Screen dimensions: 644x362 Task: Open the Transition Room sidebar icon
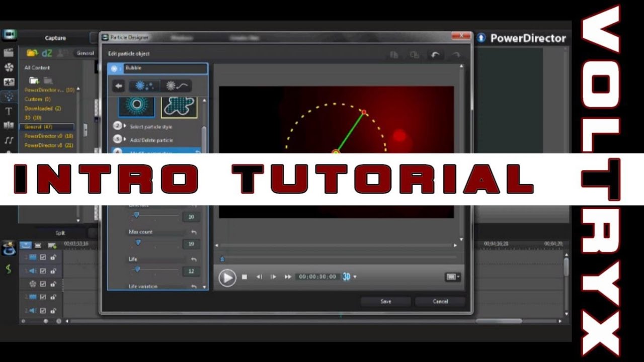9,125
